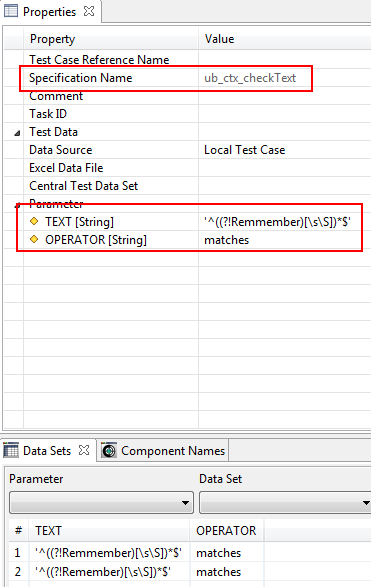Switch to the Data Sets tab
This screenshot has width=371, height=587.
click(x=47, y=451)
